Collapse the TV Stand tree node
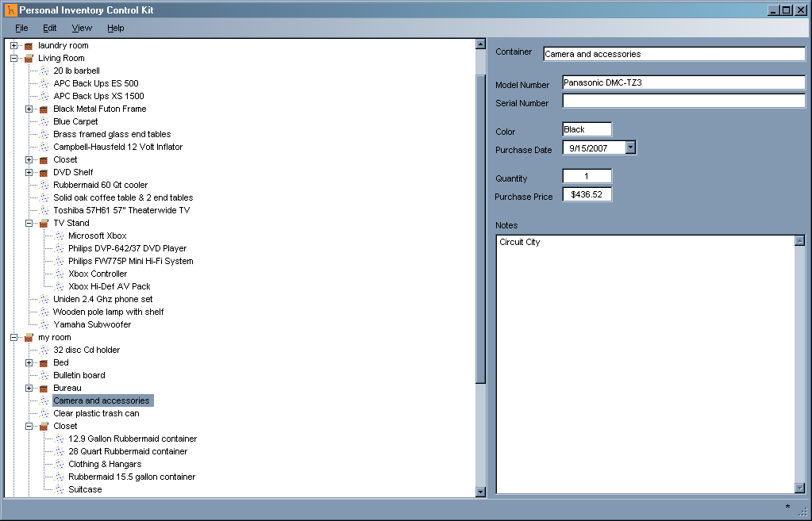 coord(29,223)
